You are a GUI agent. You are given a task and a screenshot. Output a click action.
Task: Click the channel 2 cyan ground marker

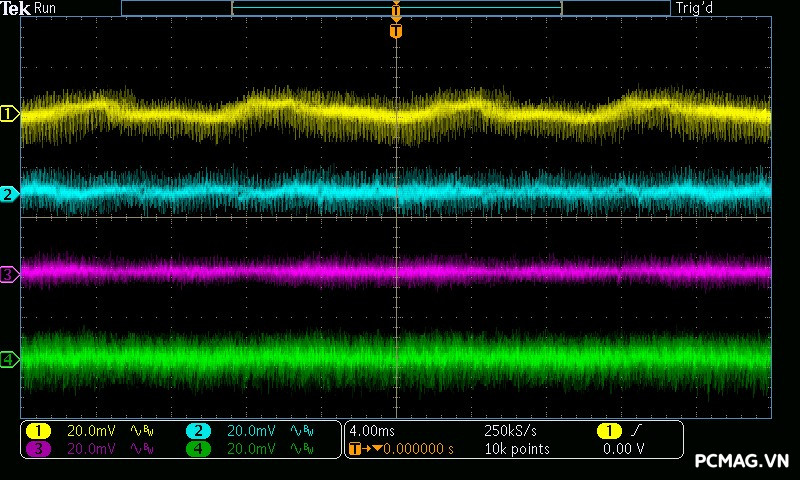(9, 194)
